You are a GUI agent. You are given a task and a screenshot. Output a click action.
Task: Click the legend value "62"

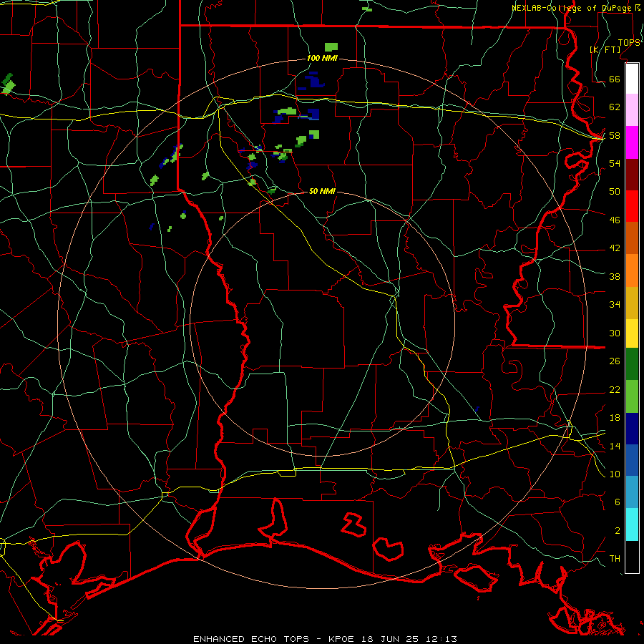pyautogui.click(x=615, y=107)
